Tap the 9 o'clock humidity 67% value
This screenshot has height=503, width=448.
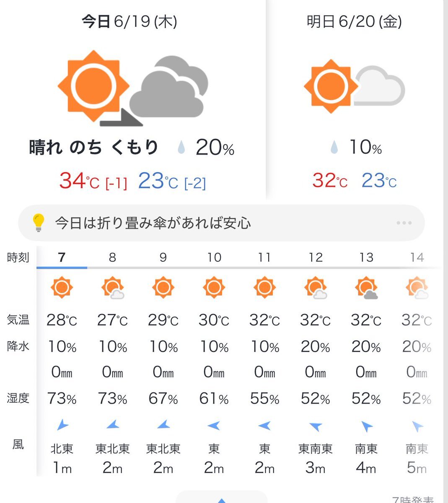163,398
